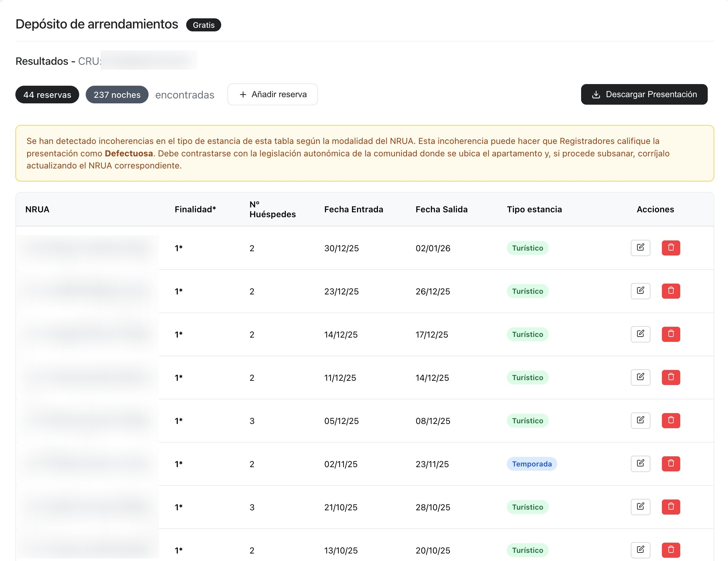Delete the reservation entering 23/12/25
The width and height of the screenshot is (728, 561).
tap(671, 291)
